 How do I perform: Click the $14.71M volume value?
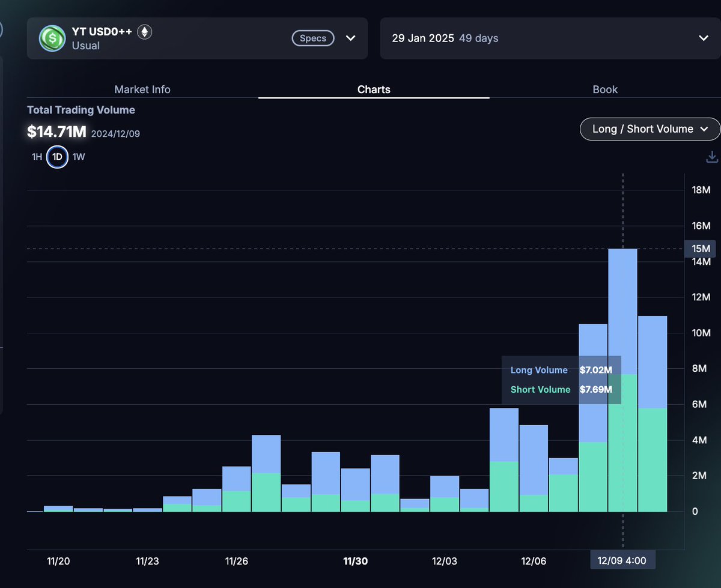pyautogui.click(x=57, y=132)
